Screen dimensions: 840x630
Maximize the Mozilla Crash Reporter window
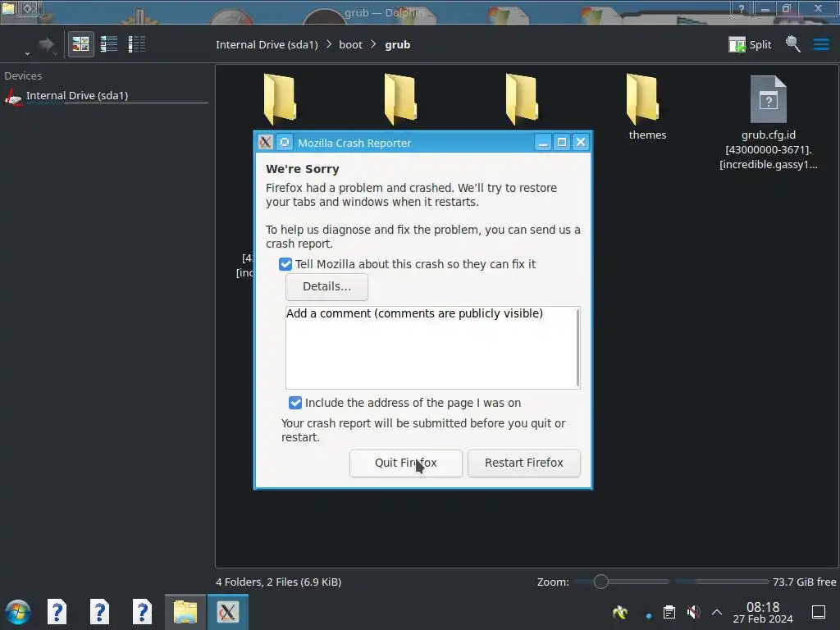coord(561,142)
